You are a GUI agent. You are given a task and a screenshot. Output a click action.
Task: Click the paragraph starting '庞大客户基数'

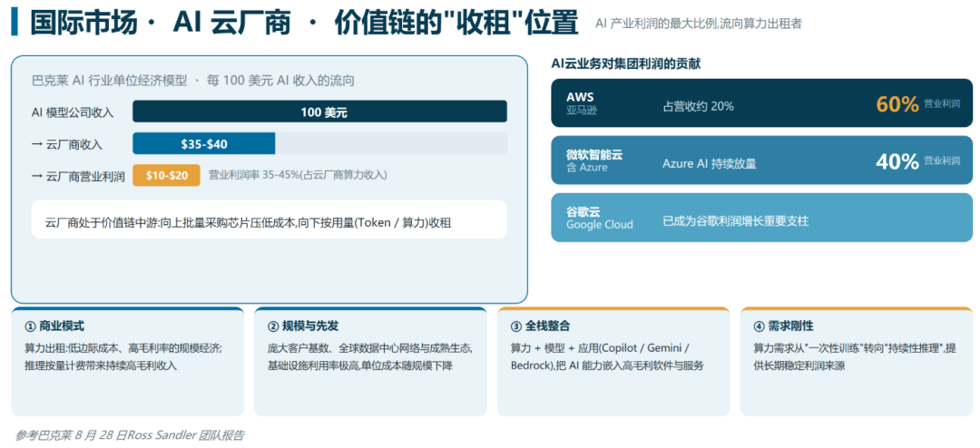click(x=369, y=356)
